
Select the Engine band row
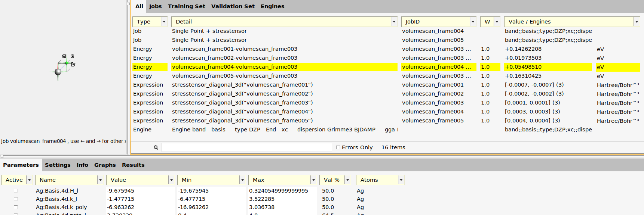[x=188, y=130]
